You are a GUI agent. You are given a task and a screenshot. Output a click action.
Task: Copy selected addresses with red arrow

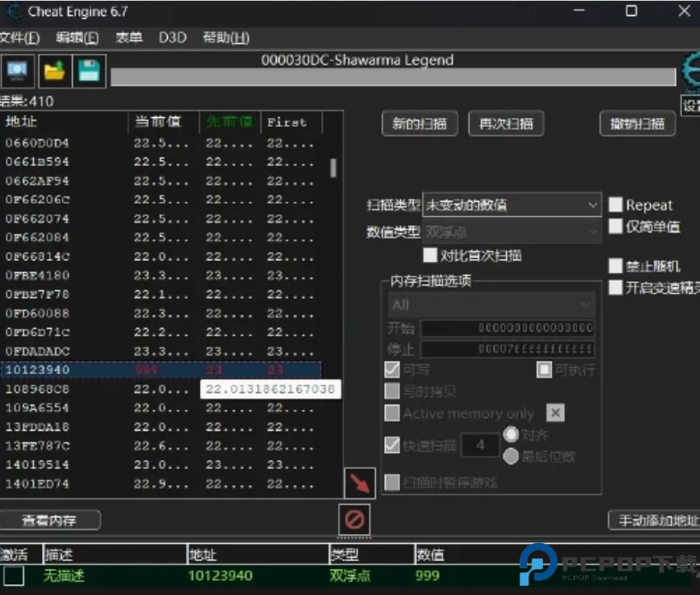click(360, 483)
